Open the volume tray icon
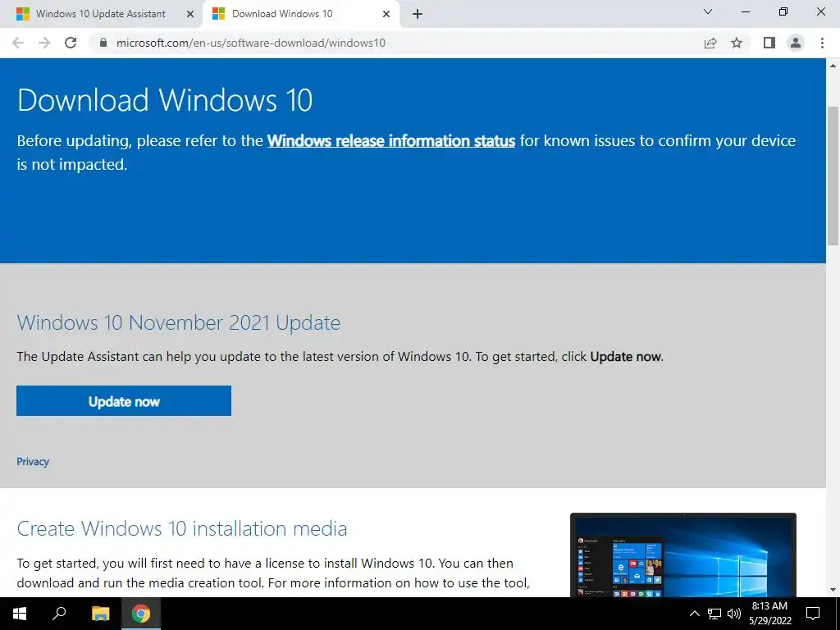The width and height of the screenshot is (840, 630). [734, 614]
